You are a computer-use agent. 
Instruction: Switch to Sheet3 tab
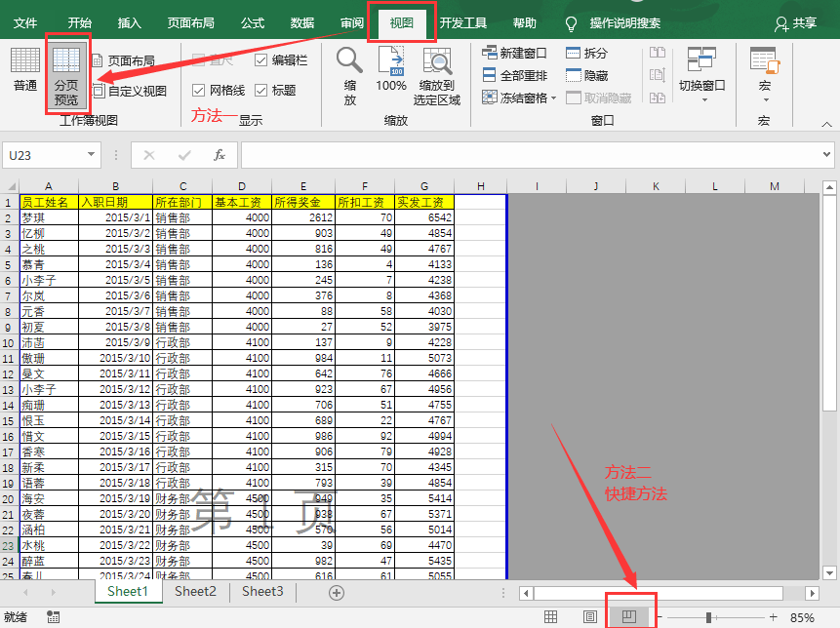262,592
